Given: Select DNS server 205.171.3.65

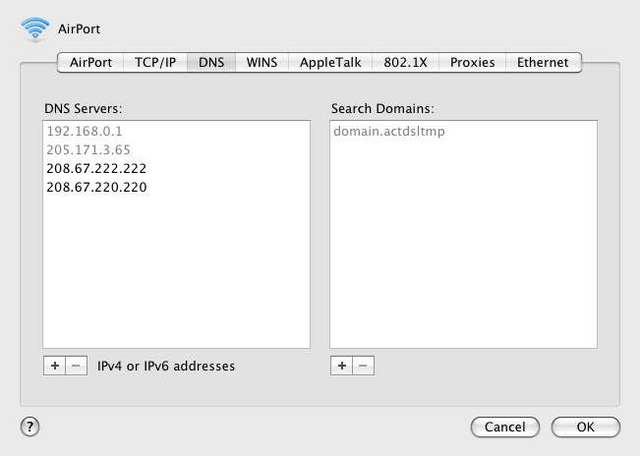Looking at the screenshot, I should pos(176,150).
